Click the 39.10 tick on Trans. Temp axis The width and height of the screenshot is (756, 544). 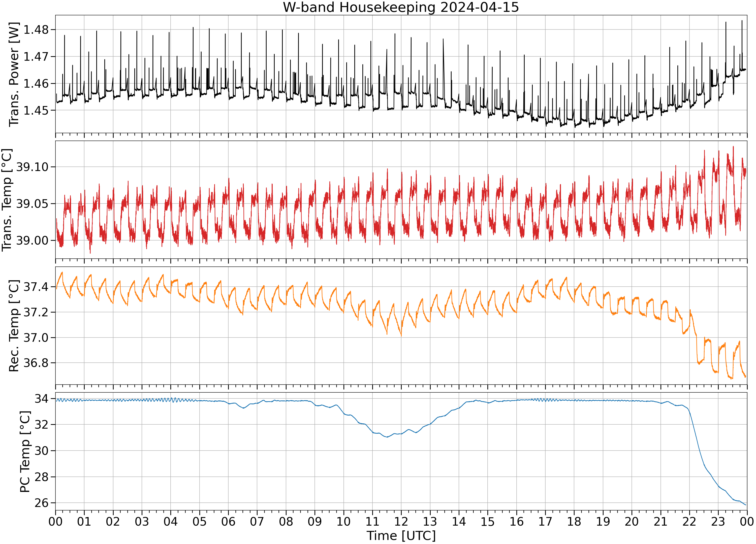click(x=32, y=167)
